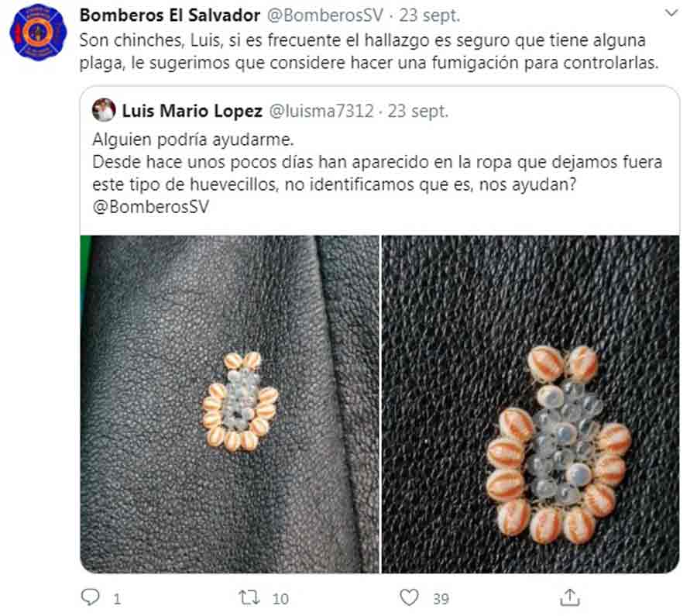The image size is (697, 616).
Task: Open the quoted tweet text body
Action: (377, 173)
